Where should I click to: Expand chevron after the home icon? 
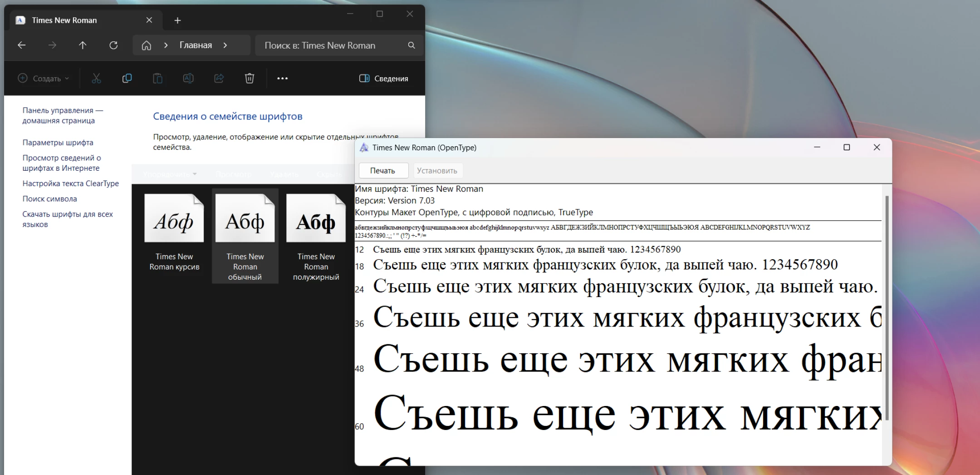(166, 45)
